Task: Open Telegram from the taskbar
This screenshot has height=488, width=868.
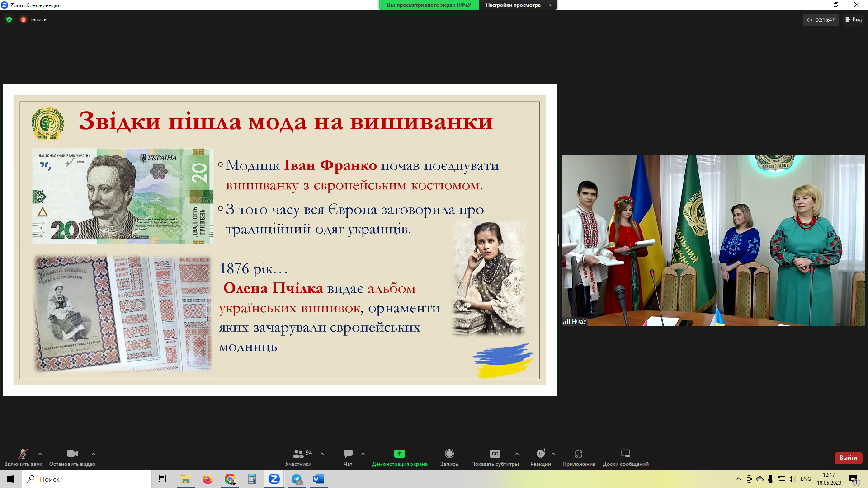Action: pyautogui.click(x=297, y=479)
